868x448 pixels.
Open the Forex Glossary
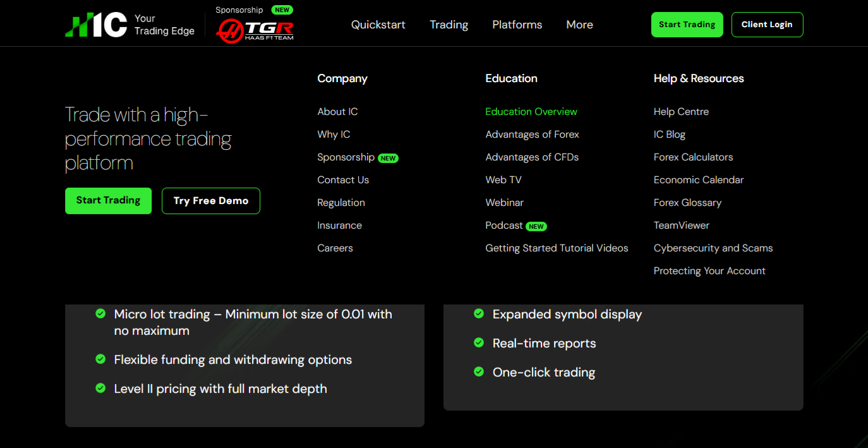point(687,203)
